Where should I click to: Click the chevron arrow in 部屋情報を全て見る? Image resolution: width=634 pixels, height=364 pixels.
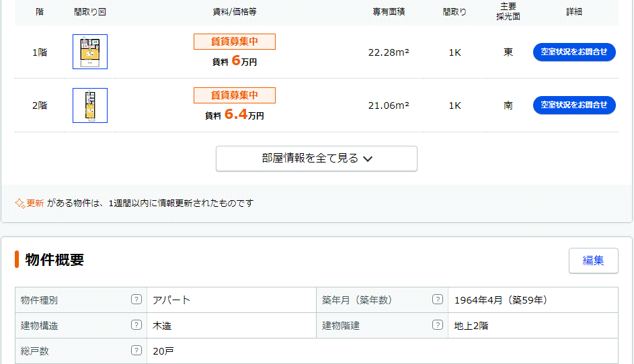point(367,159)
